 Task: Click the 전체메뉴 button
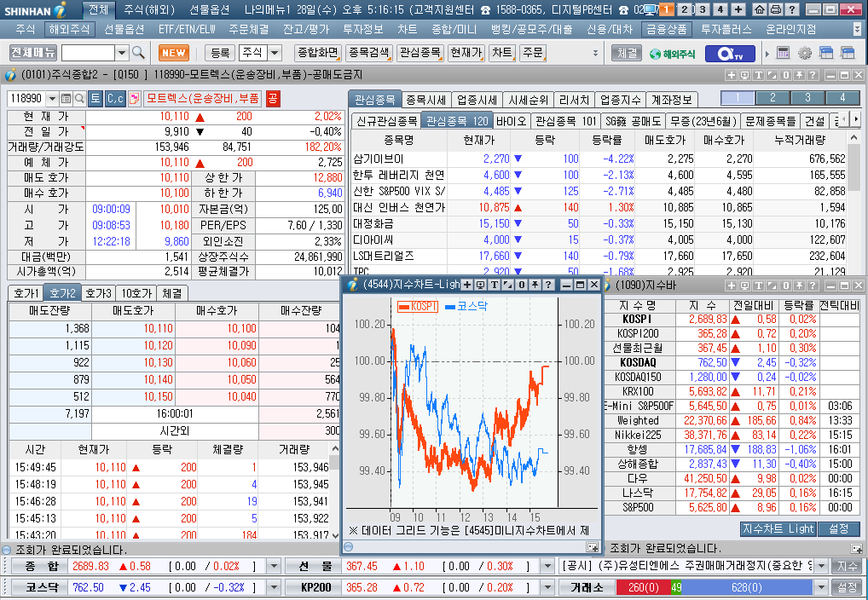tap(33, 53)
